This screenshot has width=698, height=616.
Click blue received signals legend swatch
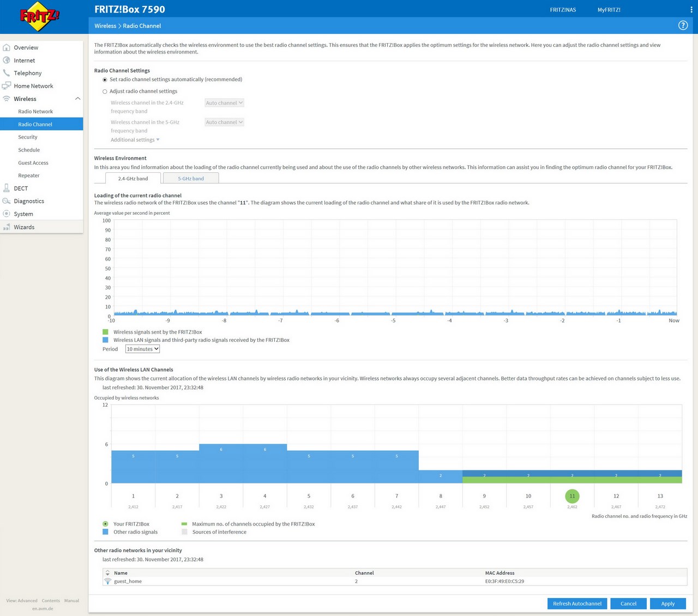[x=105, y=340]
